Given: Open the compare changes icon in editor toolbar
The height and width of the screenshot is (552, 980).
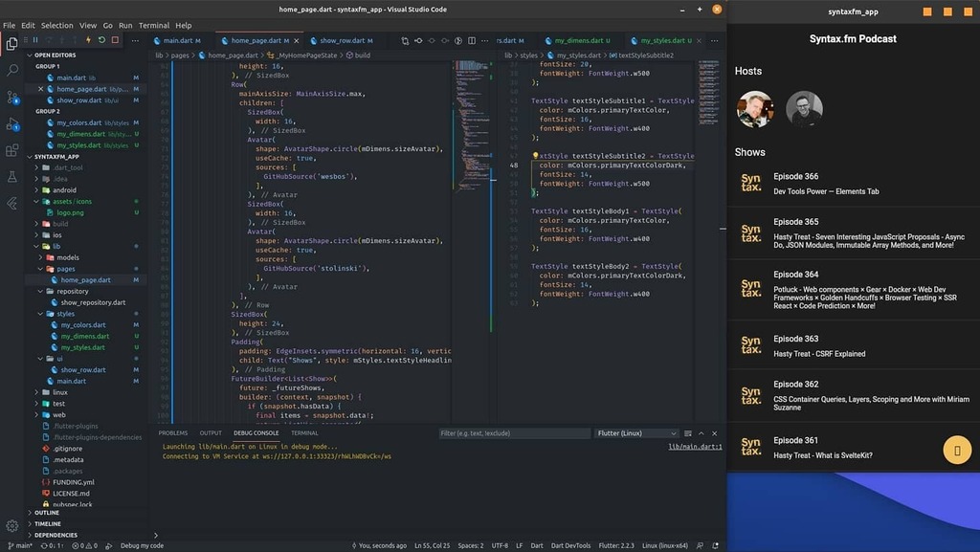Looking at the screenshot, I should click(x=405, y=40).
